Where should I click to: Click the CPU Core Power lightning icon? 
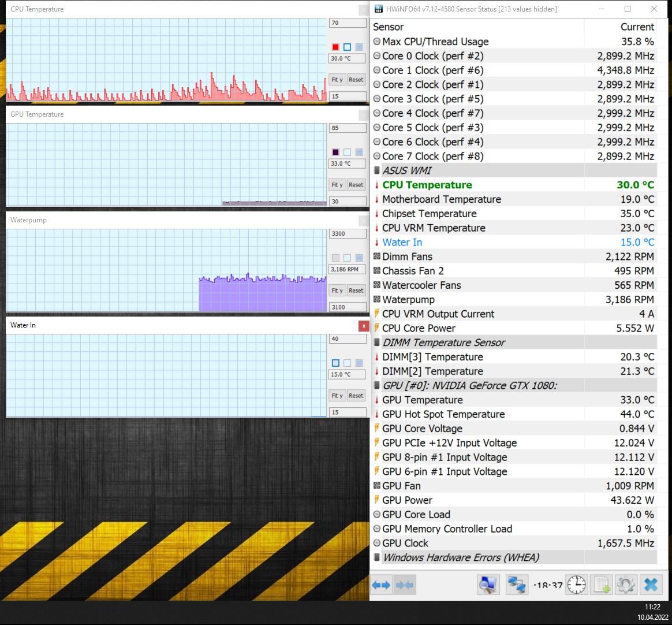377,328
